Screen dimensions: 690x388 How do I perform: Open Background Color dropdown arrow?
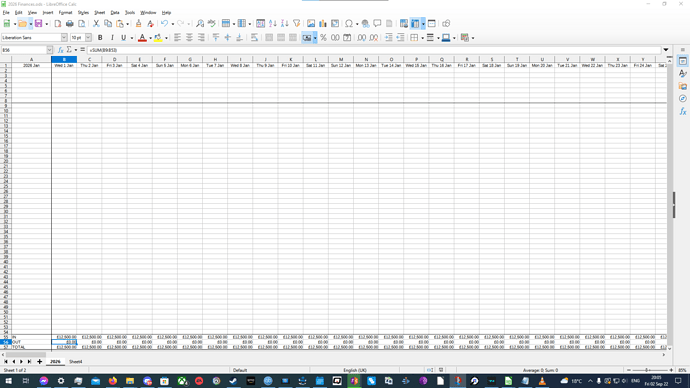[x=166, y=38]
